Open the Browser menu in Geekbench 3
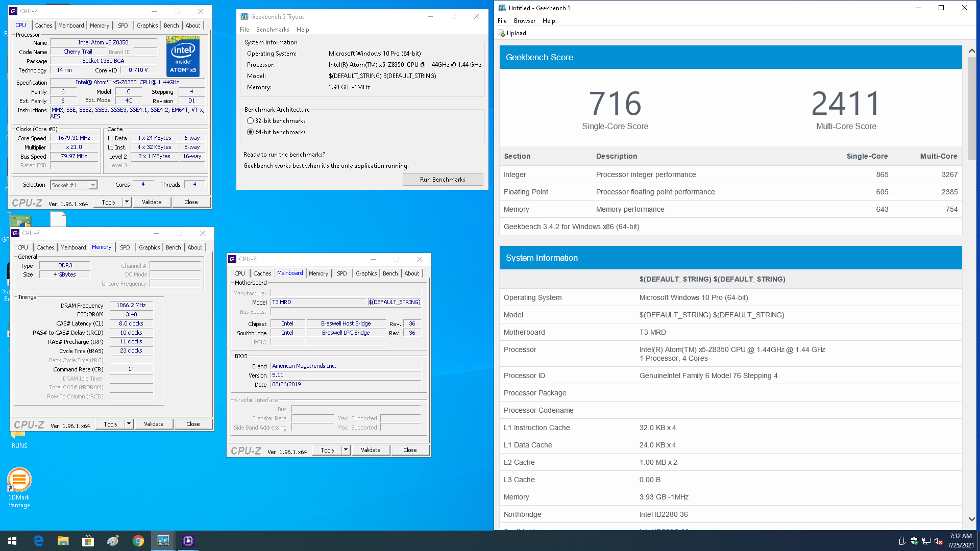This screenshot has height=551, width=980. [x=525, y=21]
